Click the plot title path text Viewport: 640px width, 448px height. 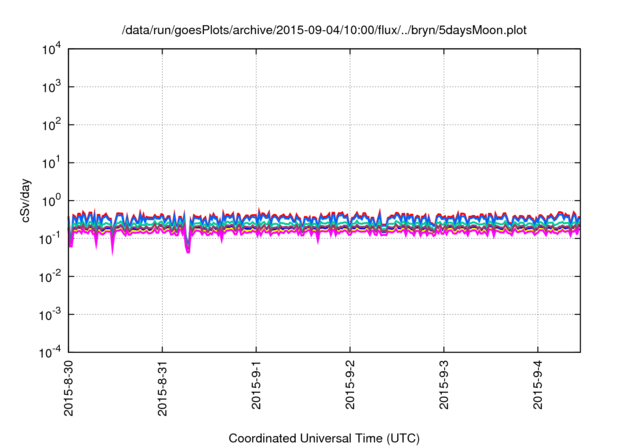[324, 30]
